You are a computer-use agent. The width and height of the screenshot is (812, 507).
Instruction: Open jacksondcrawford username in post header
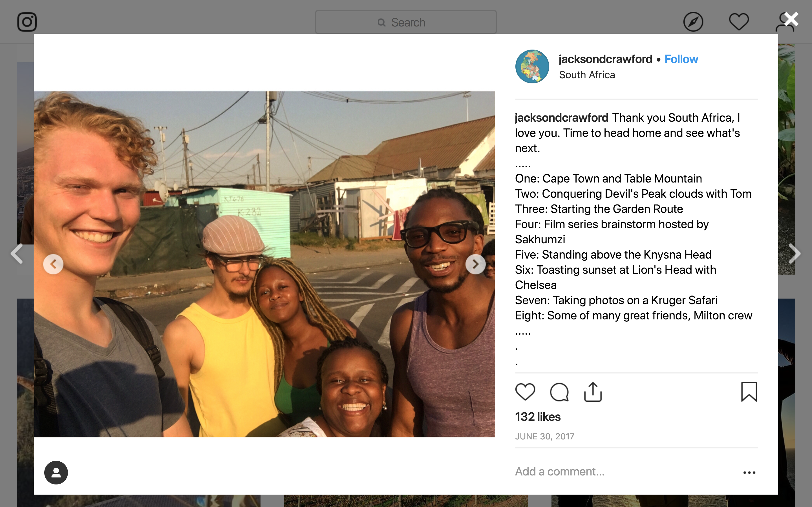pyautogui.click(x=605, y=59)
